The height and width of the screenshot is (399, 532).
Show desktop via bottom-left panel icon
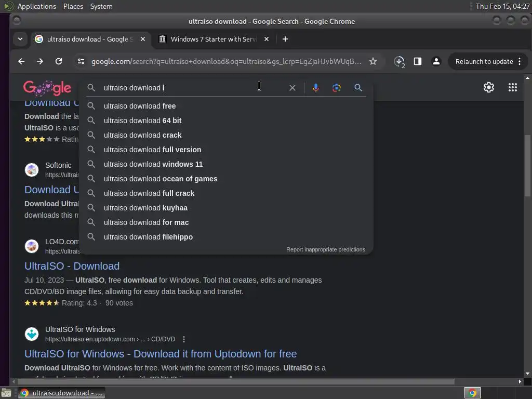click(6, 393)
